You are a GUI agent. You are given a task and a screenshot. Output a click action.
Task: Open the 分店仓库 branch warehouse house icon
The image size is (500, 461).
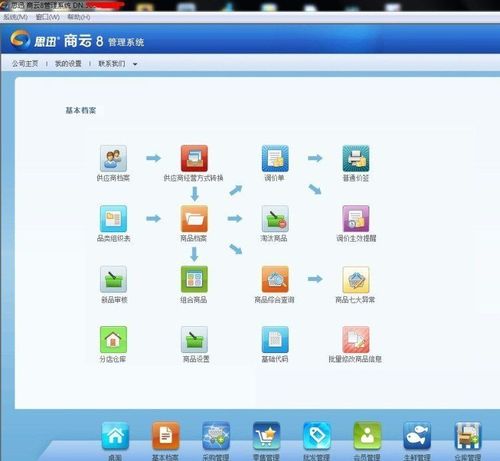[x=113, y=339]
